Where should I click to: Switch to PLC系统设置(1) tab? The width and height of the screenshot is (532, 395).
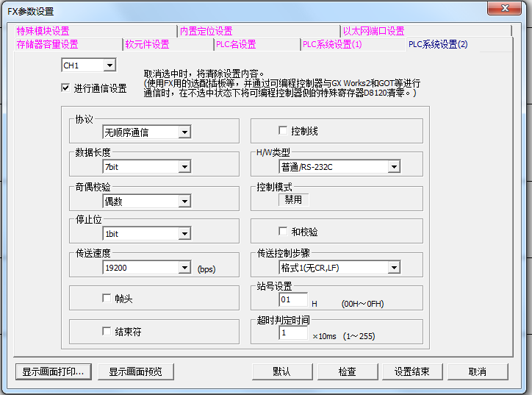coord(332,44)
